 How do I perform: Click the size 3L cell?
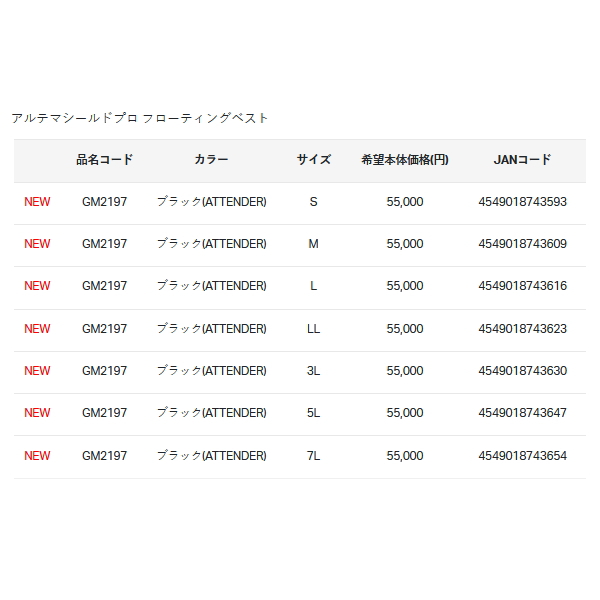(313, 371)
